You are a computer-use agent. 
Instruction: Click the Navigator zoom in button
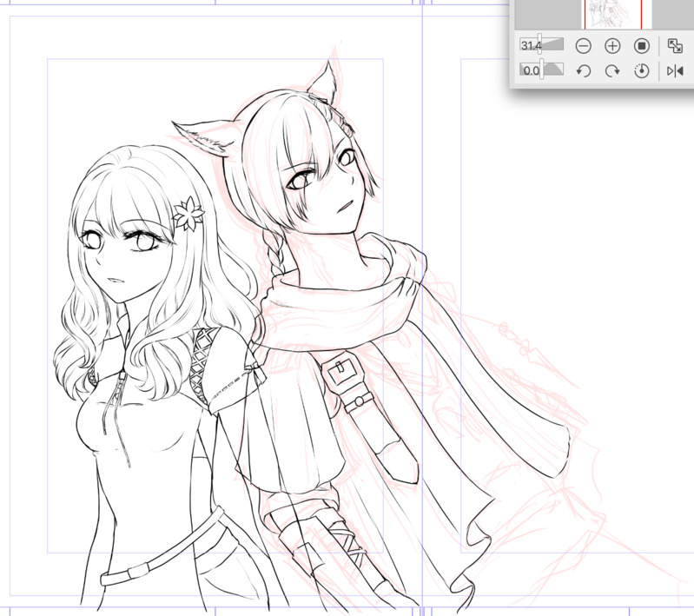pyautogui.click(x=612, y=46)
